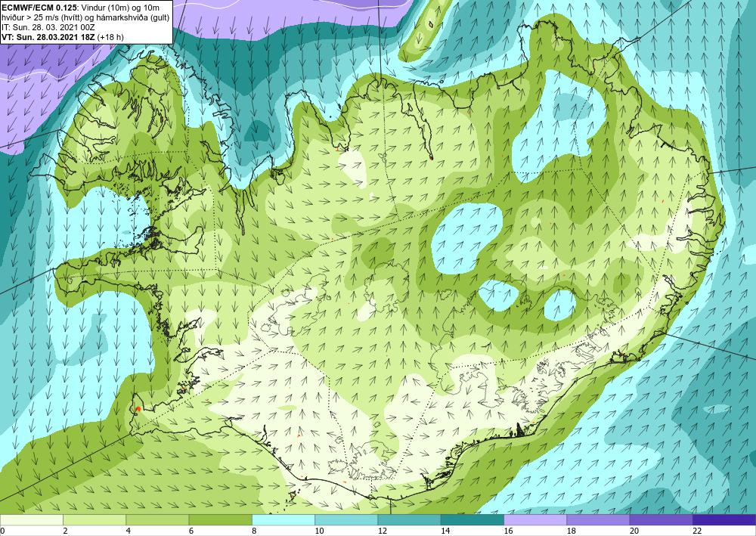Click the '22' tick label on scale
The width and height of the screenshot is (756, 536).
697,531
